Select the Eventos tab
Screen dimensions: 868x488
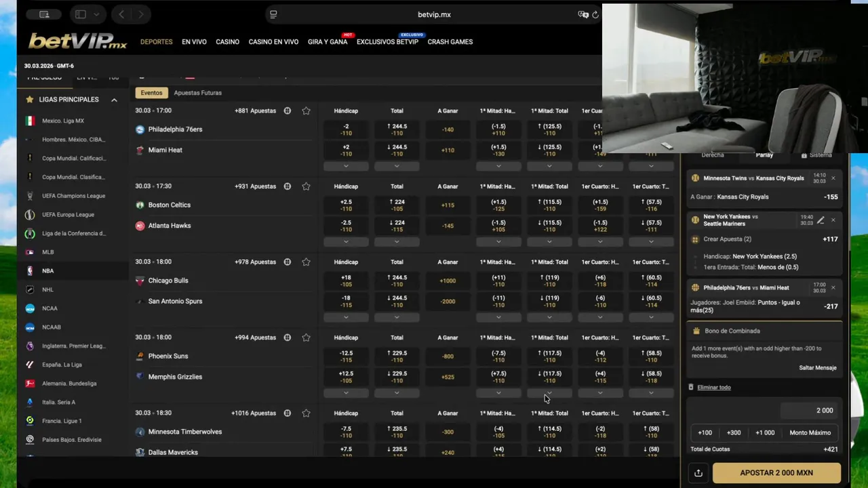[151, 93]
